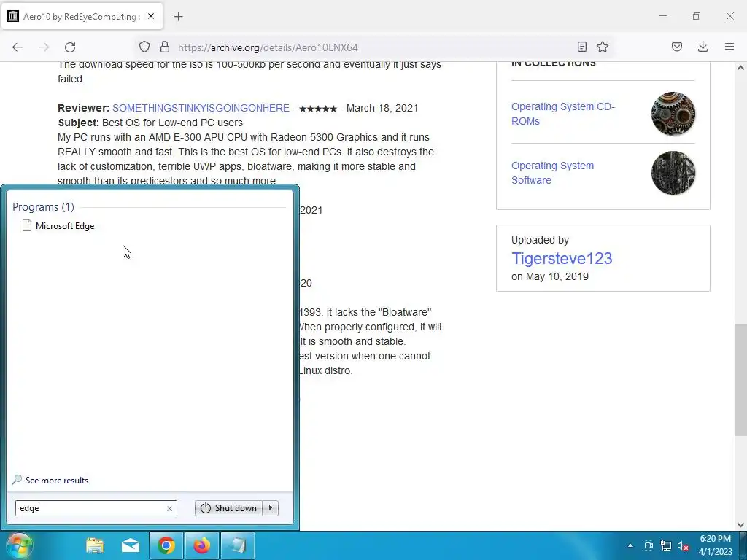This screenshot has width=747, height=560.
Task: Click the Start menu search box
Action: click(96, 508)
